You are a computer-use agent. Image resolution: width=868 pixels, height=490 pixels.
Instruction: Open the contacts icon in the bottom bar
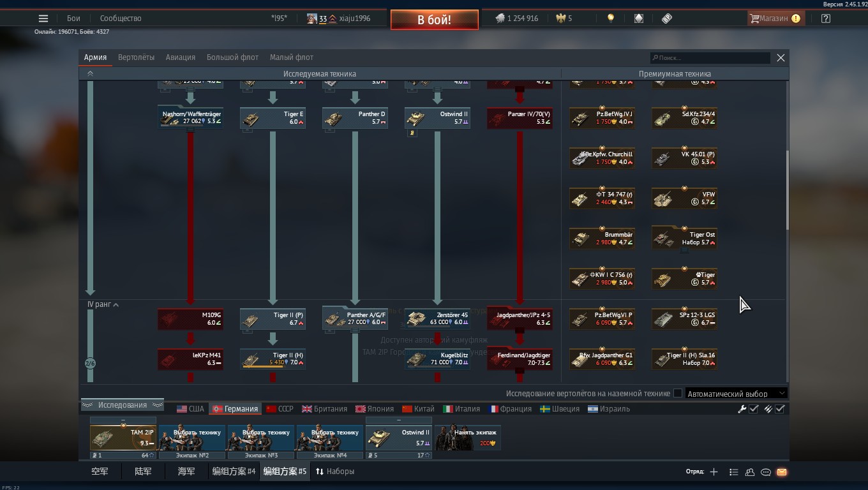point(750,472)
